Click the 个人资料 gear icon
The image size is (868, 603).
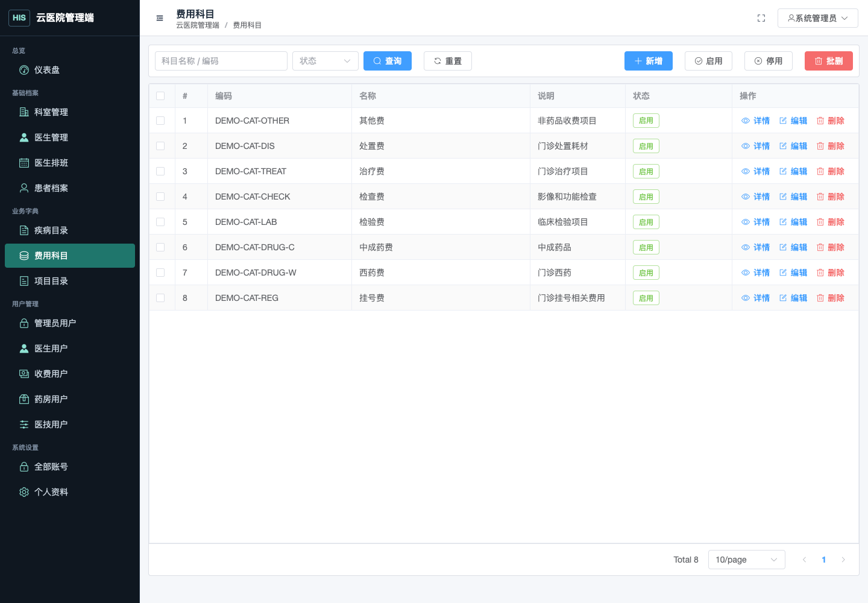(x=24, y=492)
